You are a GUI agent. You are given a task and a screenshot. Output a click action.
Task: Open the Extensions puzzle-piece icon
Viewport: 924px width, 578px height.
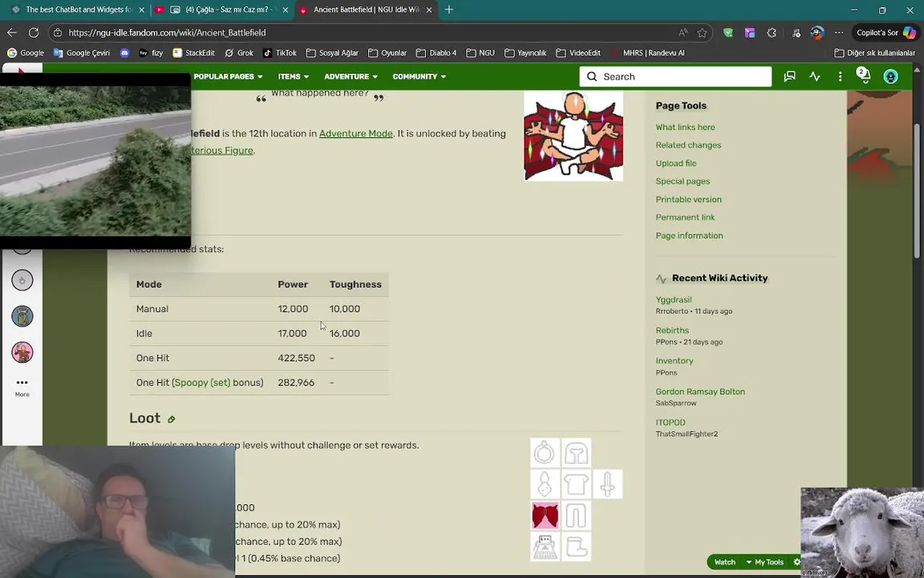point(772,33)
